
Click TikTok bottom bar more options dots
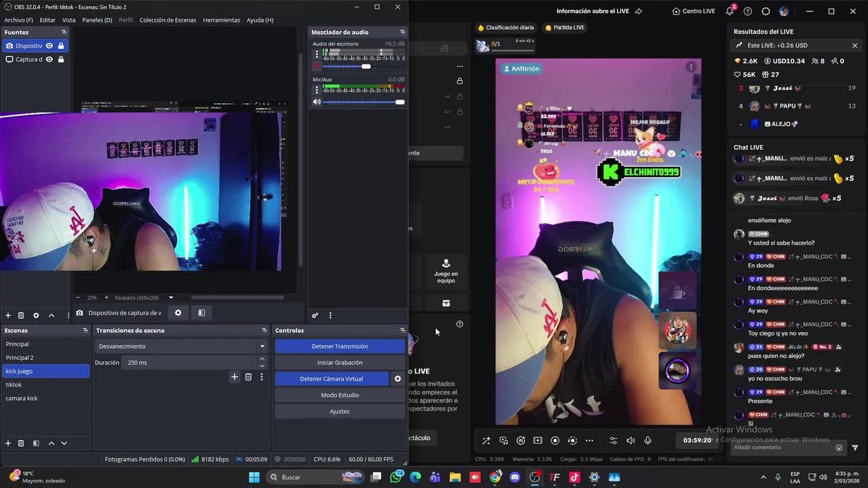pyautogui.click(x=589, y=441)
